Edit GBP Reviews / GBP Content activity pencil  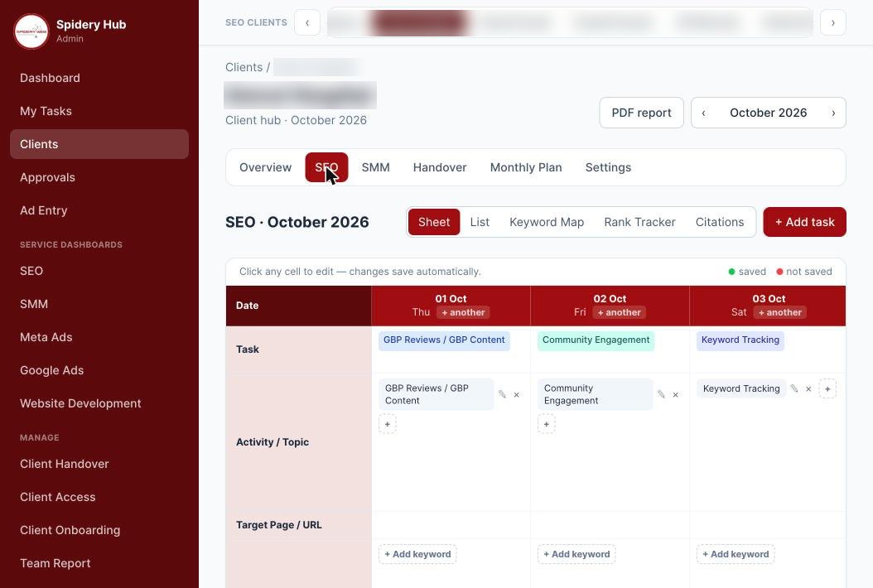[502, 394]
